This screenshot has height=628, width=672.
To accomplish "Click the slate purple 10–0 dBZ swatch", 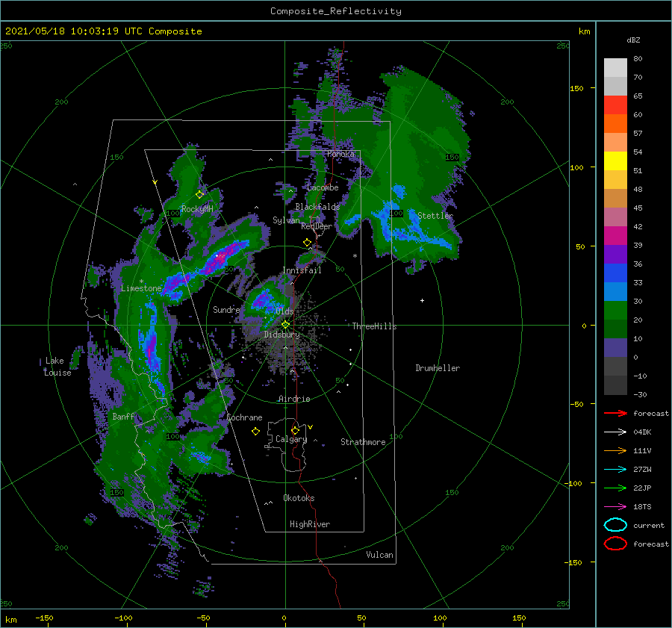I will pos(615,348).
